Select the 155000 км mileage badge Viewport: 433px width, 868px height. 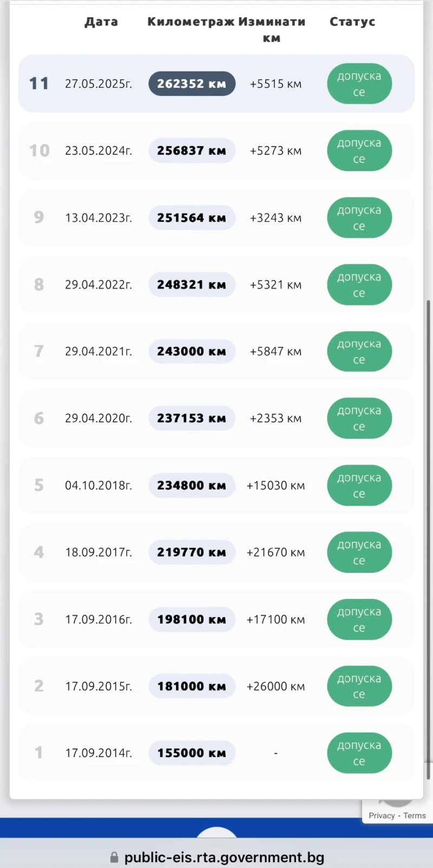(x=192, y=753)
